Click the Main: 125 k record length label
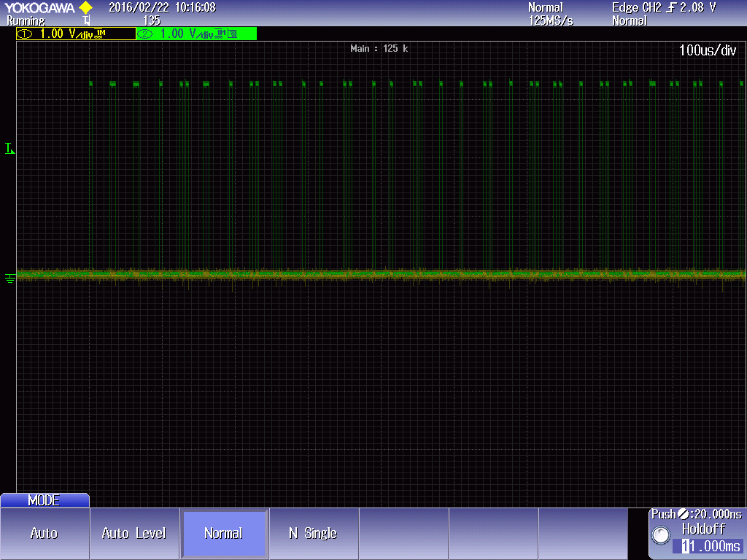Image resolution: width=747 pixels, height=560 pixels. click(379, 49)
